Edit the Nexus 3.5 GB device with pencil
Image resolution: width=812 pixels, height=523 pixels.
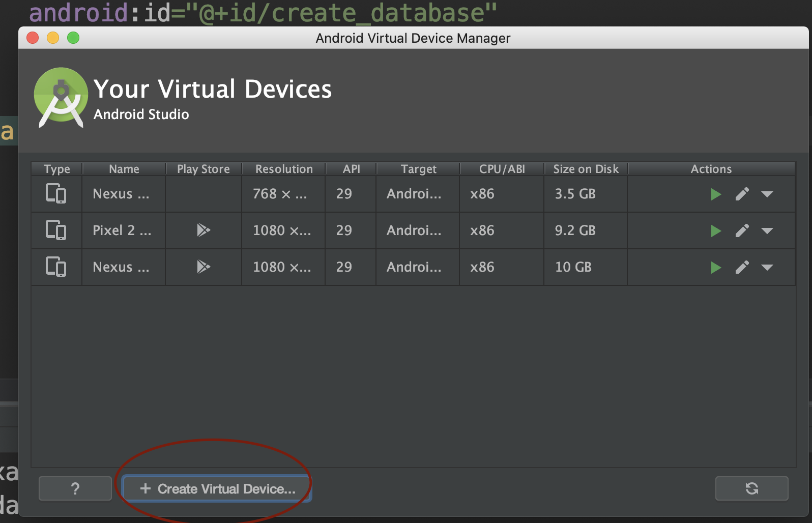(x=742, y=194)
